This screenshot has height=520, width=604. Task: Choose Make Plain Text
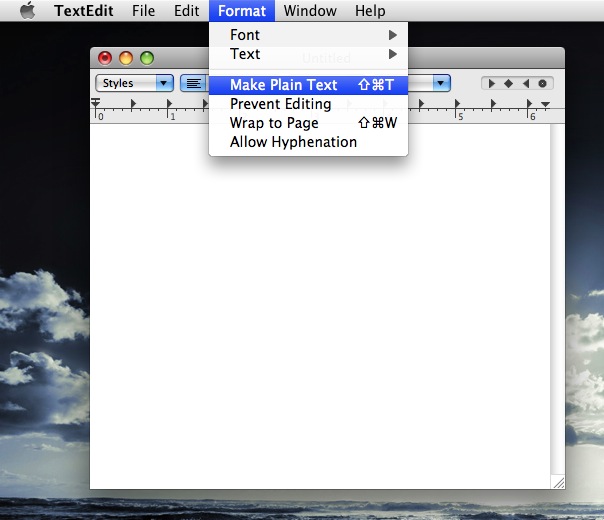(x=309, y=85)
